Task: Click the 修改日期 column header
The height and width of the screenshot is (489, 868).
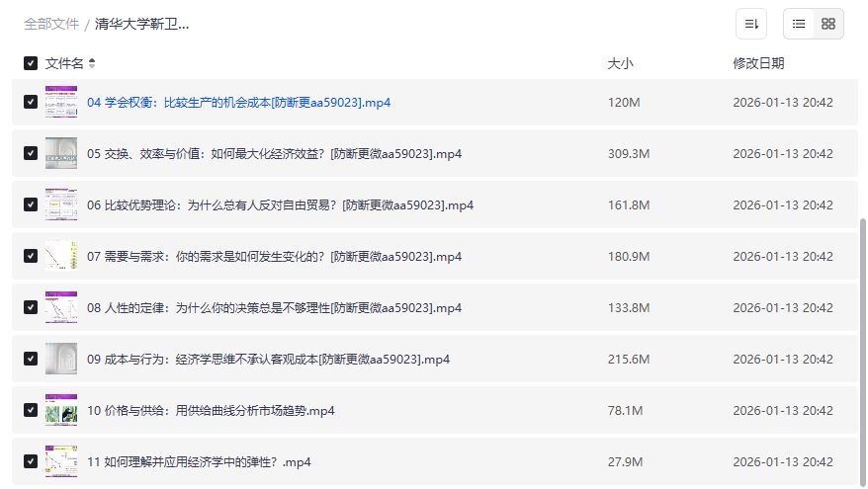Action: (x=758, y=63)
